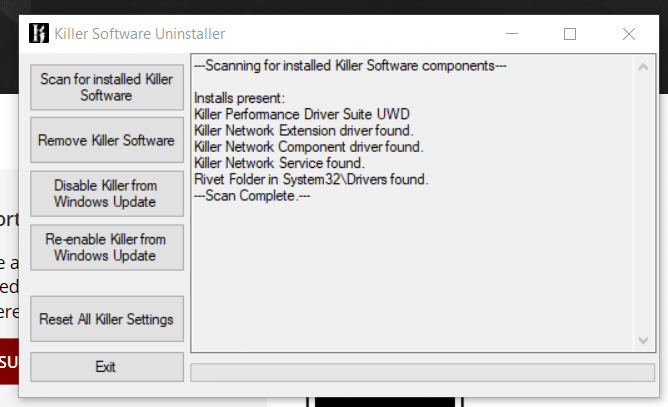
Task: Click the Exit button
Action: point(107,367)
